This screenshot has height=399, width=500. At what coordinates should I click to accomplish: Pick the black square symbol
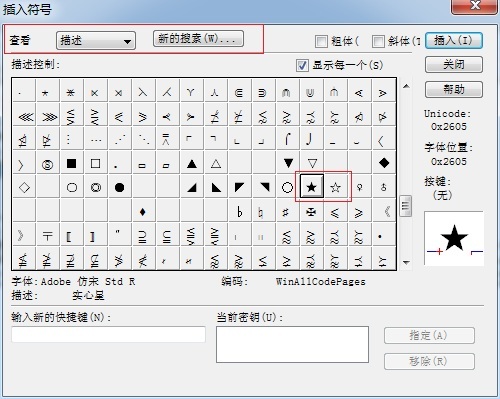pos(71,163)
